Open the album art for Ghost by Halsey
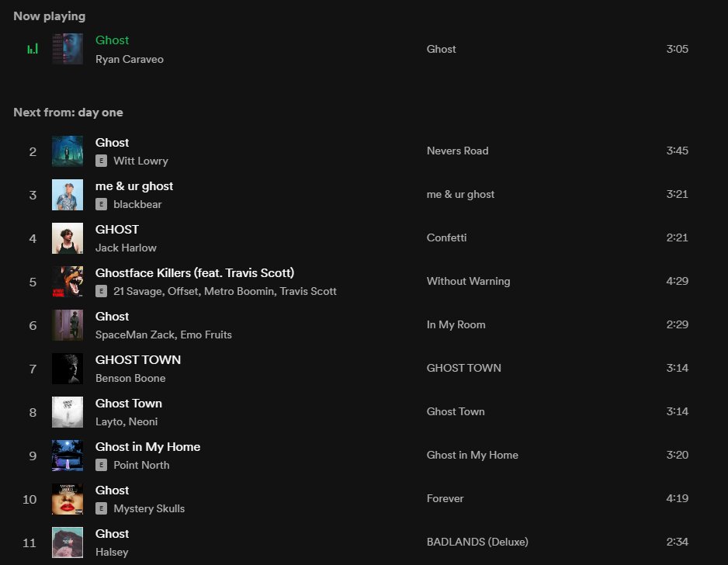This screenshot has width=728, height=565. tap(68, 542)
